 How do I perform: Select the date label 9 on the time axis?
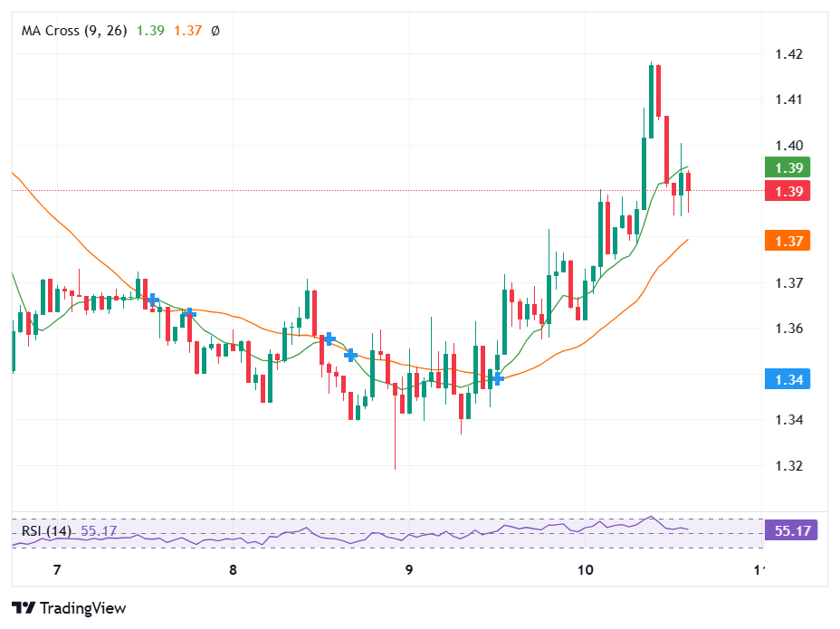tap(408, 571)
